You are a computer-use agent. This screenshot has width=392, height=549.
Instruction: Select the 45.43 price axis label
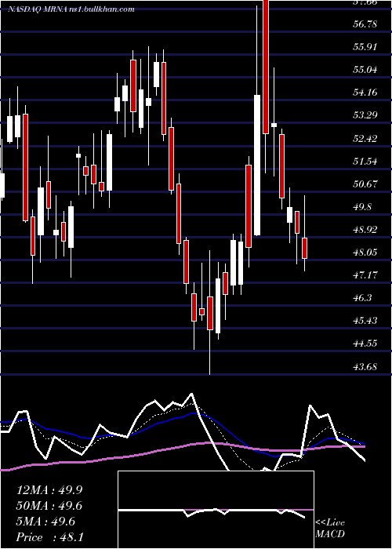[366, 321]
